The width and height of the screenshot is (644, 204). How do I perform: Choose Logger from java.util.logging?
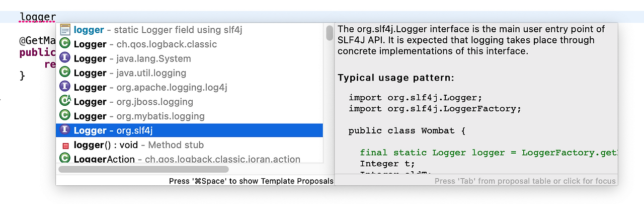click(130, 73)
